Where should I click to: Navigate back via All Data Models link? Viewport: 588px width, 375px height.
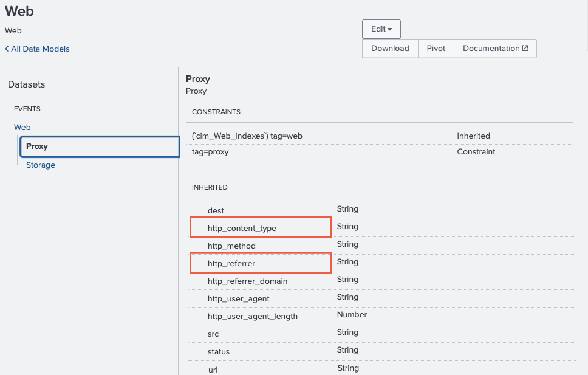[39, 49]
